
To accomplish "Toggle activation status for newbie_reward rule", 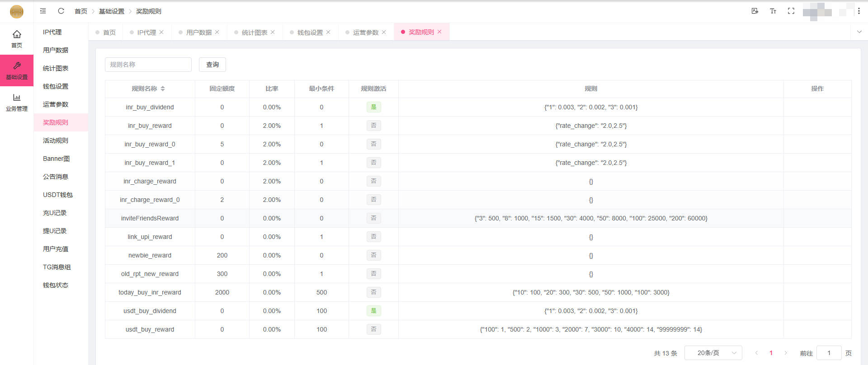I will 373,255.
